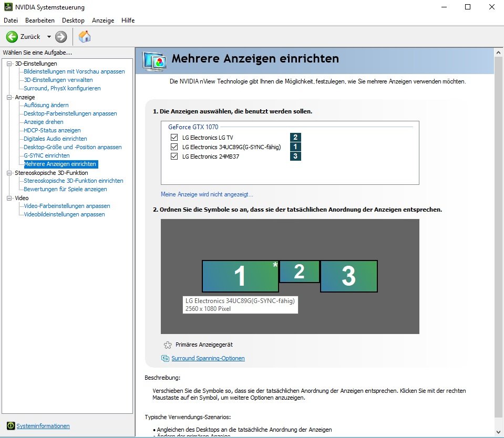504x438 pixels.
Task: Select G-SYNC einrichten
Action: pos(47,155)
